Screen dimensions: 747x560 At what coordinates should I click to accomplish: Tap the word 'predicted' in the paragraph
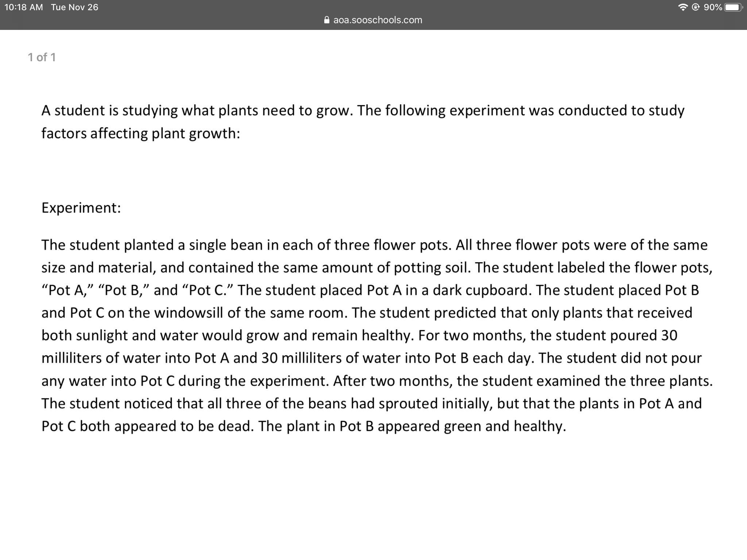[x=465, y=313]
